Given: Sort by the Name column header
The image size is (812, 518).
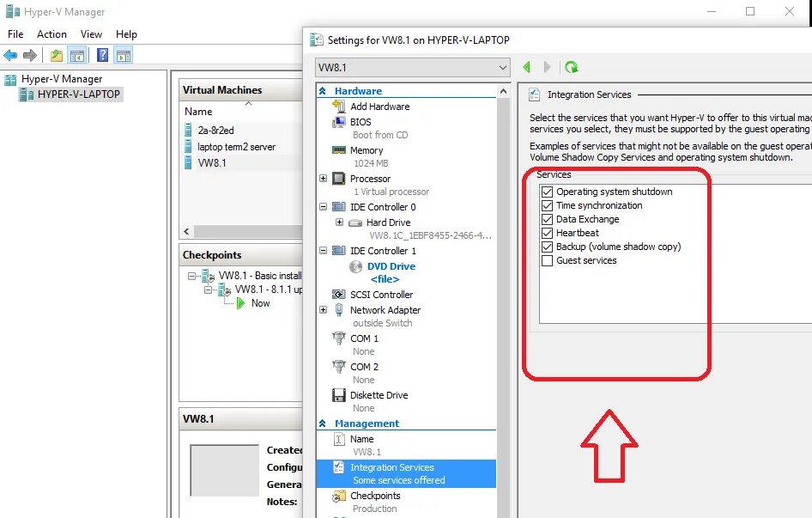Looking at the screenshot, I should click(198, 112).
